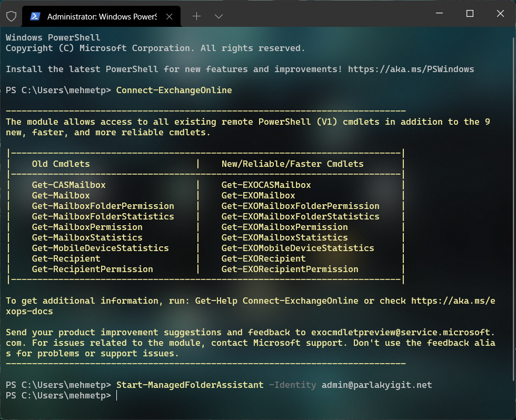This screenshot has height=420, width=516.
Task: Place the cursor at the empty prompt line
Action: 117,395
